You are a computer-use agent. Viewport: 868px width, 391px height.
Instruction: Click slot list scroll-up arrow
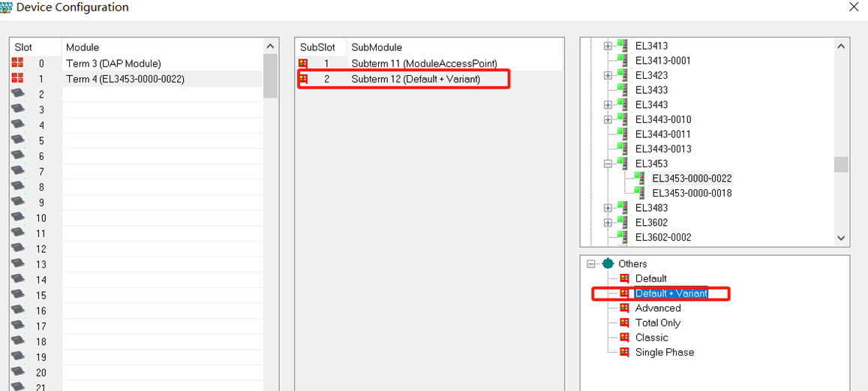(x=270, y=47)
